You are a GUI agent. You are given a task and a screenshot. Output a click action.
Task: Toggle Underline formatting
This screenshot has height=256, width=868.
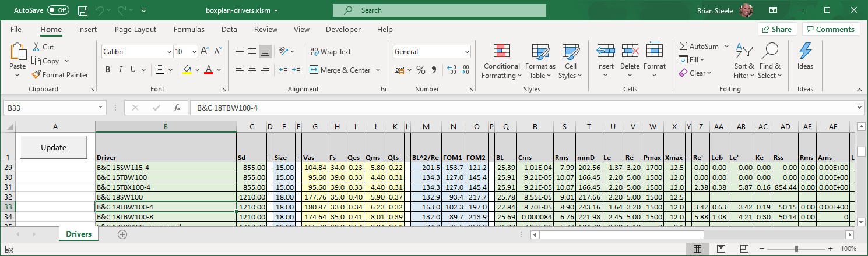pos(134,70)
